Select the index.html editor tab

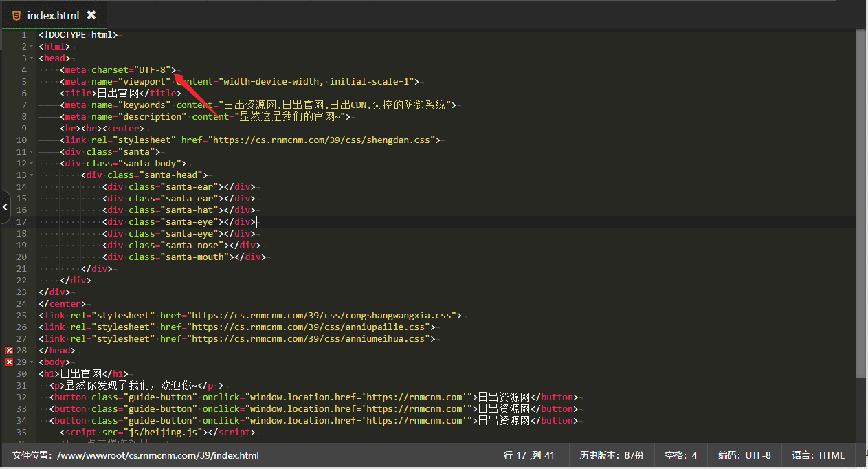coord(54,15)
